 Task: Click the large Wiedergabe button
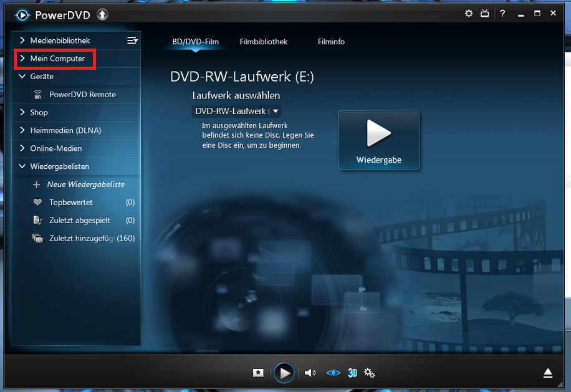(x=379, y=140)
